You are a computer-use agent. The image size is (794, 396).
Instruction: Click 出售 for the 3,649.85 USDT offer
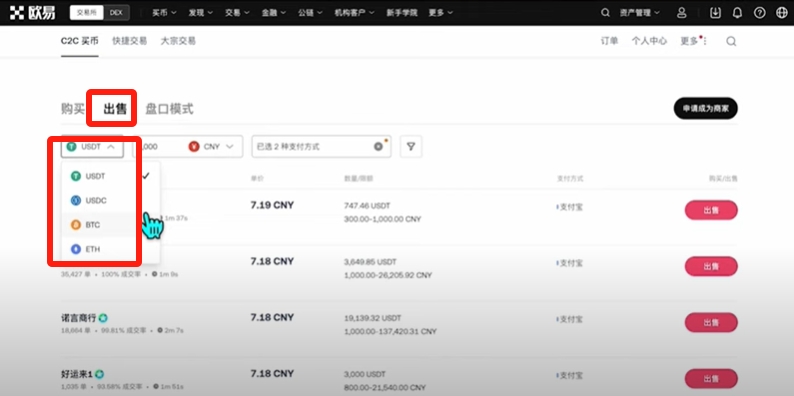(x=711, y=266)
